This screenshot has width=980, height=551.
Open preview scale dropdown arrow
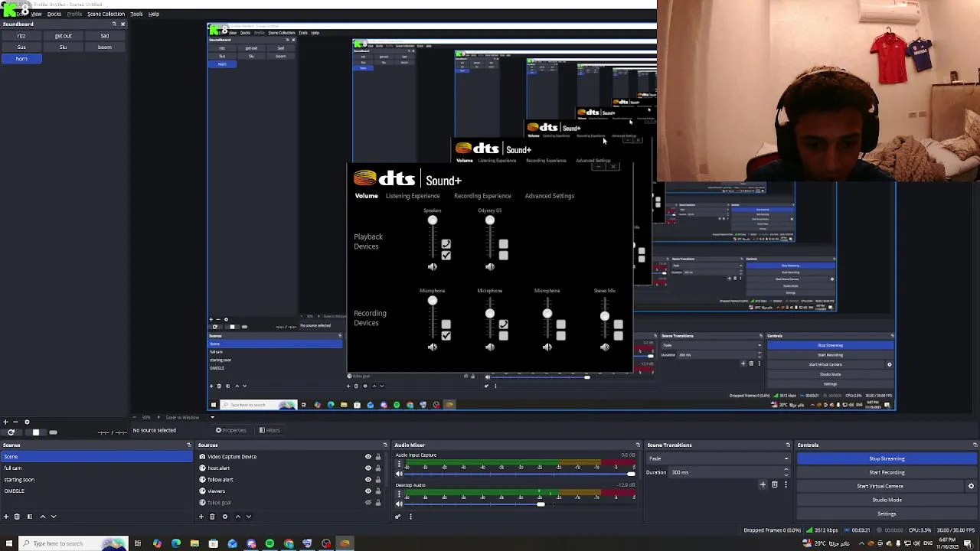click(x=213, y=417)
